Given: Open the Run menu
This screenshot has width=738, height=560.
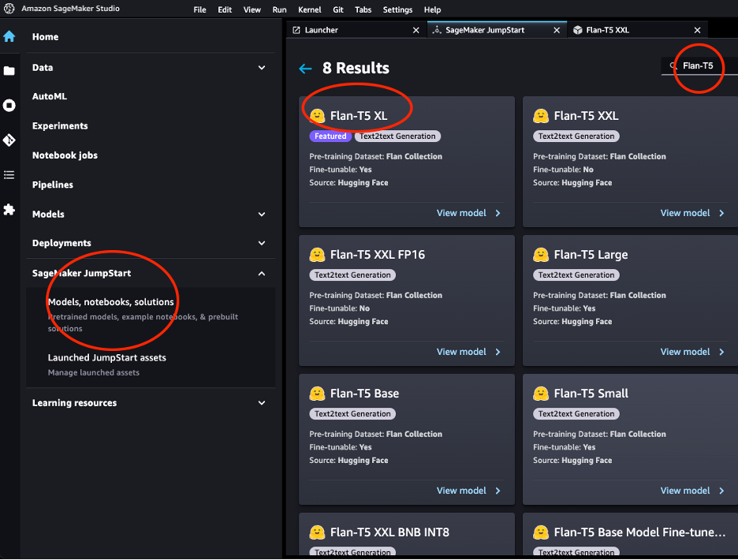Looking at the screenshot, I should [x=279, y=9].
